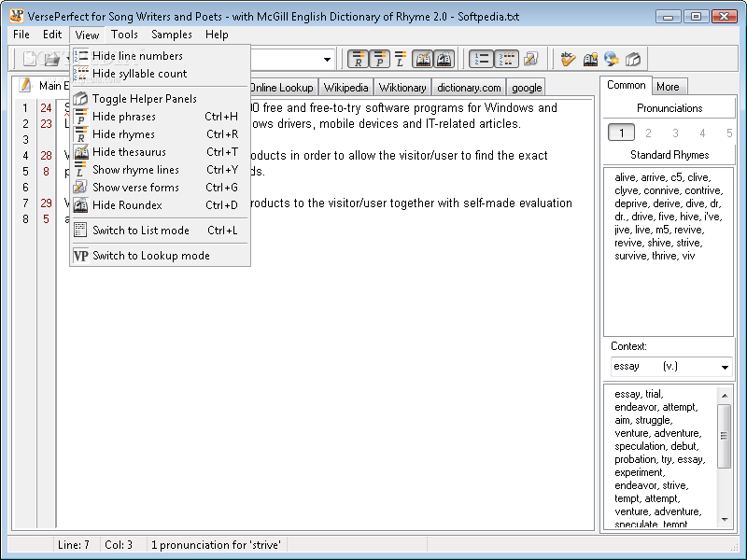Image resolution: width=747 pixels, height=560 pixels.
Task: Choose Hide rhymes in View menu
Action: 160,133
